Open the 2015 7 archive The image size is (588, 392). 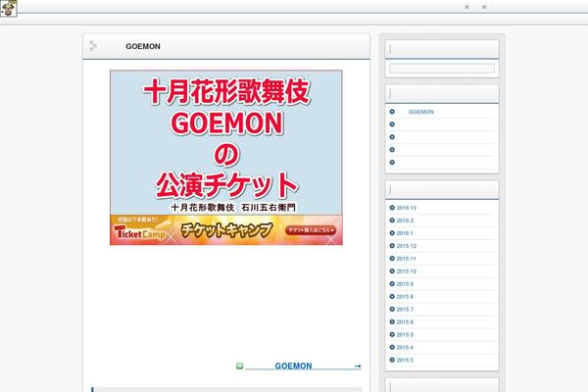pyautogui.click(x=405, y=310)
